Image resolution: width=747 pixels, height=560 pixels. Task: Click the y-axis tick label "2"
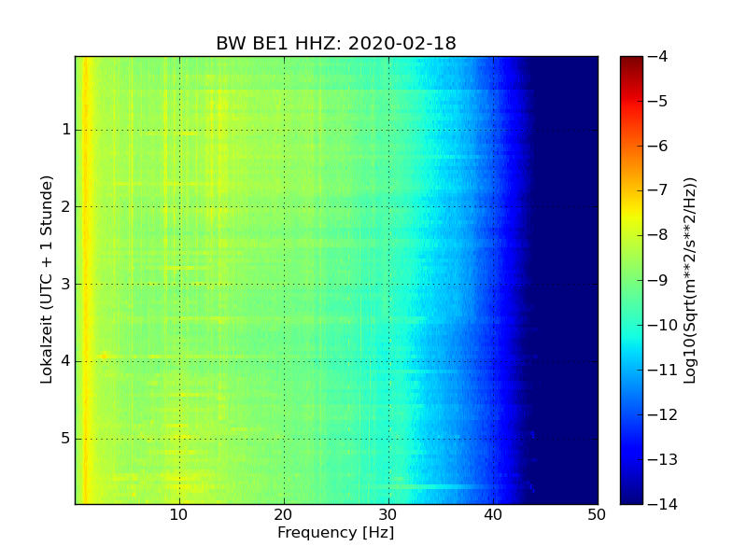[66, 206]
